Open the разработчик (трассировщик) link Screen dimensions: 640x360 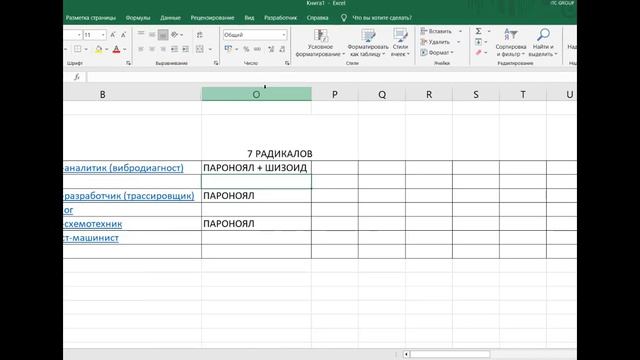pyautogui.click(x=129, y=196)
